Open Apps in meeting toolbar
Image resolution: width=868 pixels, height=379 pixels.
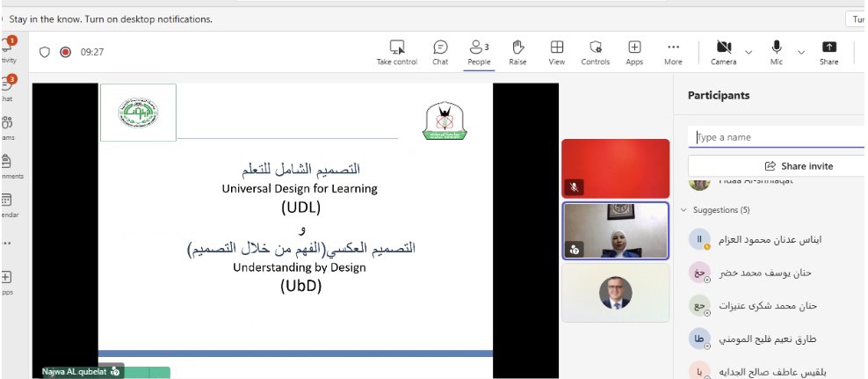634,53
